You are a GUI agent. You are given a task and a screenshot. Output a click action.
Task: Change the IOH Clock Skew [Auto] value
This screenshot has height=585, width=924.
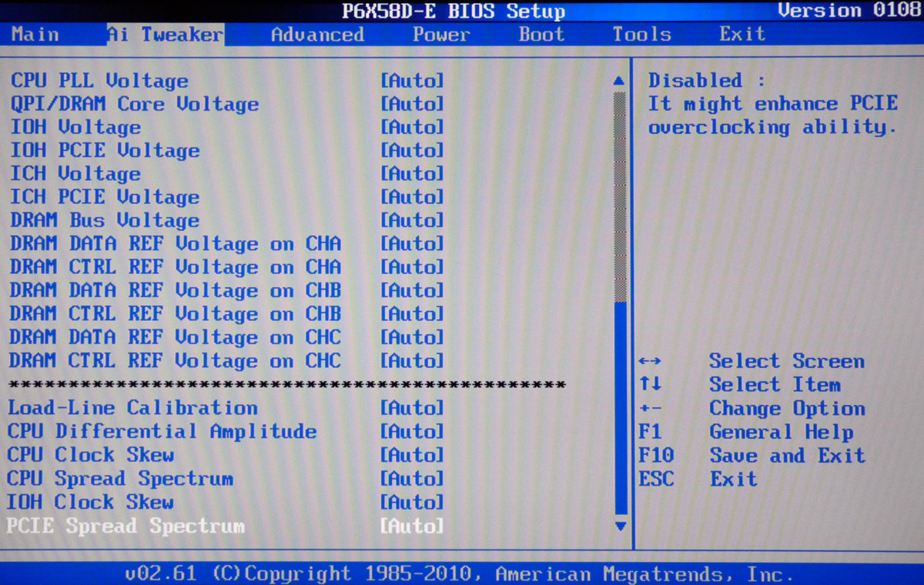click(413, 502)
